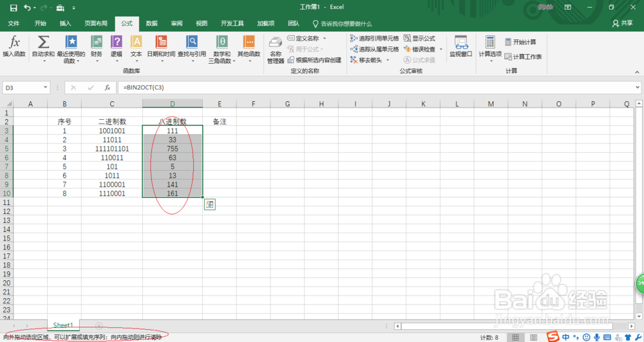
Task: Select cell with value 755
Action: click(x=173, y=149)
